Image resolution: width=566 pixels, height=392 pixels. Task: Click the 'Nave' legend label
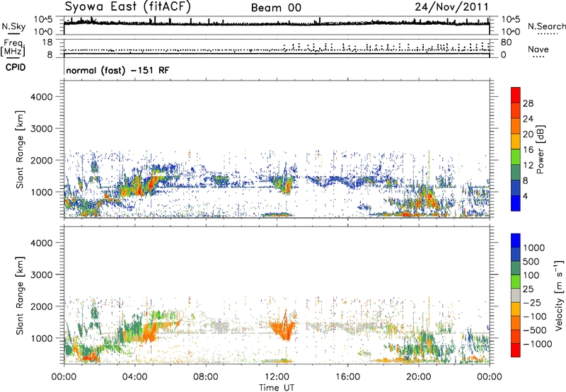[x=538, y=49]
